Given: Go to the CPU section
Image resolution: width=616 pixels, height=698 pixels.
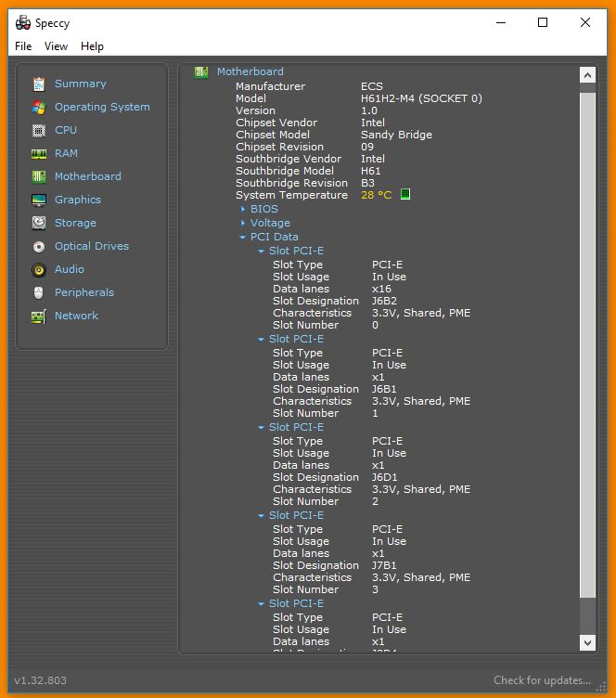Looking at the screenshot, I should pos(66,130).
